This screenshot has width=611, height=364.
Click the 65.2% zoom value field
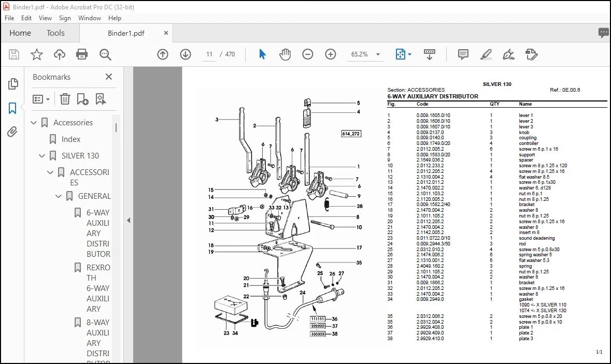click(x=359, y=54)
